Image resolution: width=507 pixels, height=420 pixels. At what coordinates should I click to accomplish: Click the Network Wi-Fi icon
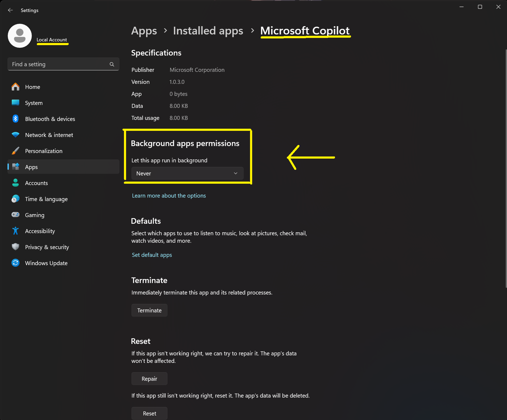click(15, 135)
